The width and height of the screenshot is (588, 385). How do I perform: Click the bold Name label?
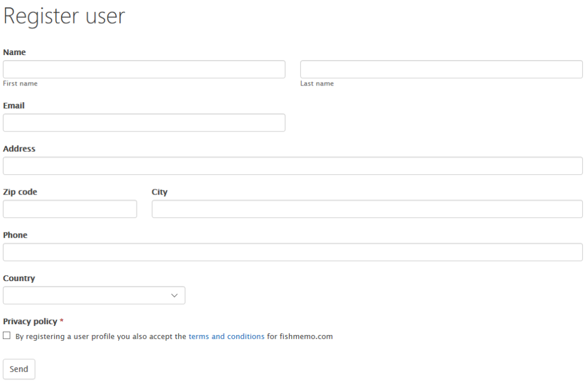pyautogui.click(x=14, y=52)
